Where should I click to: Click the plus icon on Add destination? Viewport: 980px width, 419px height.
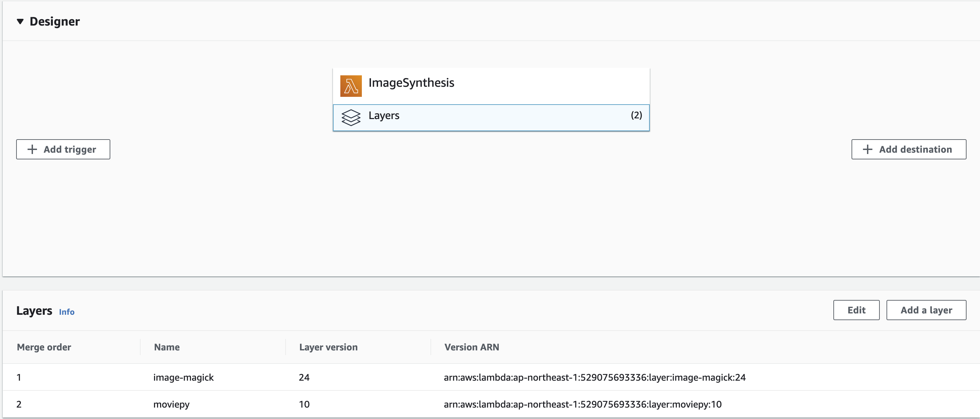tap(867, 149)
